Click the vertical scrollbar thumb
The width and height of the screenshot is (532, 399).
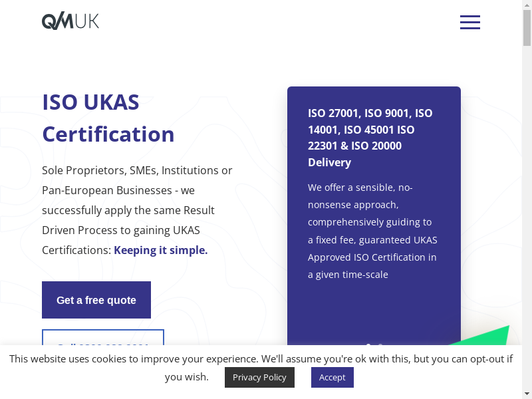tap(527, 27)
